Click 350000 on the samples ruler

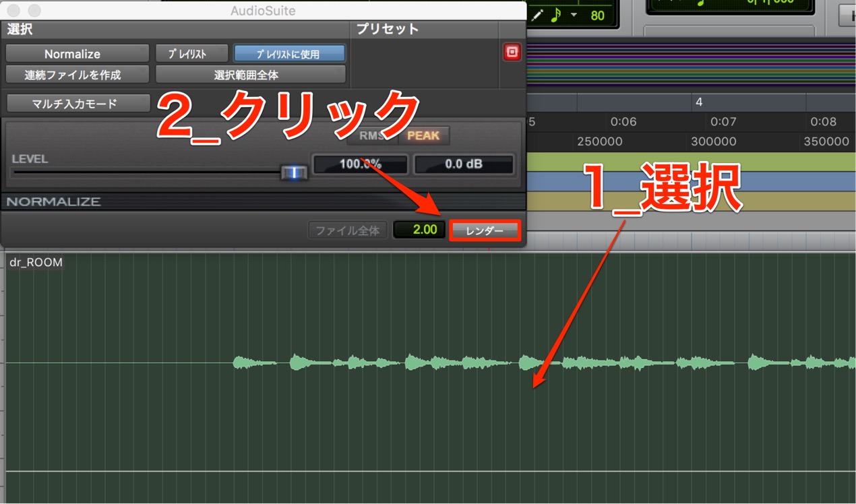click(826, 141)
